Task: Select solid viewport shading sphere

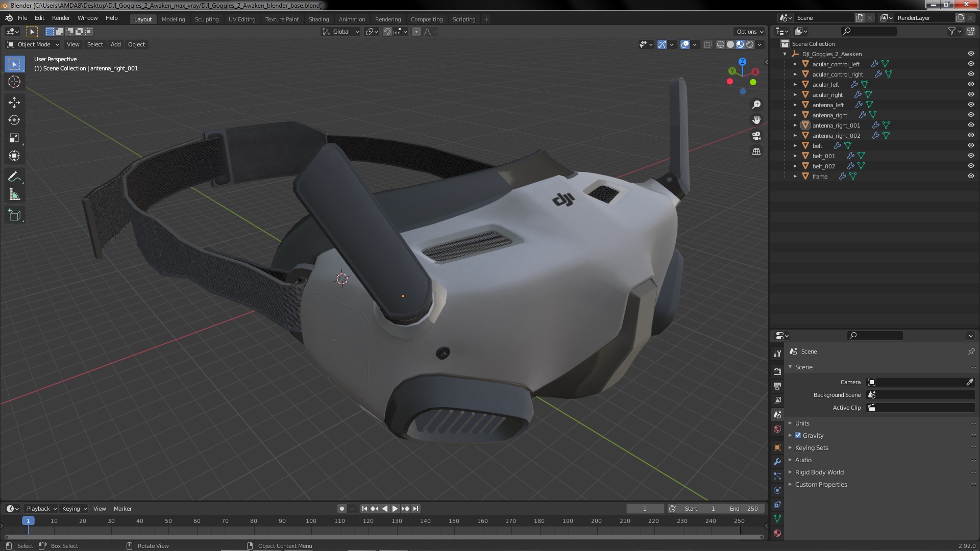Action: click(730, 44)
